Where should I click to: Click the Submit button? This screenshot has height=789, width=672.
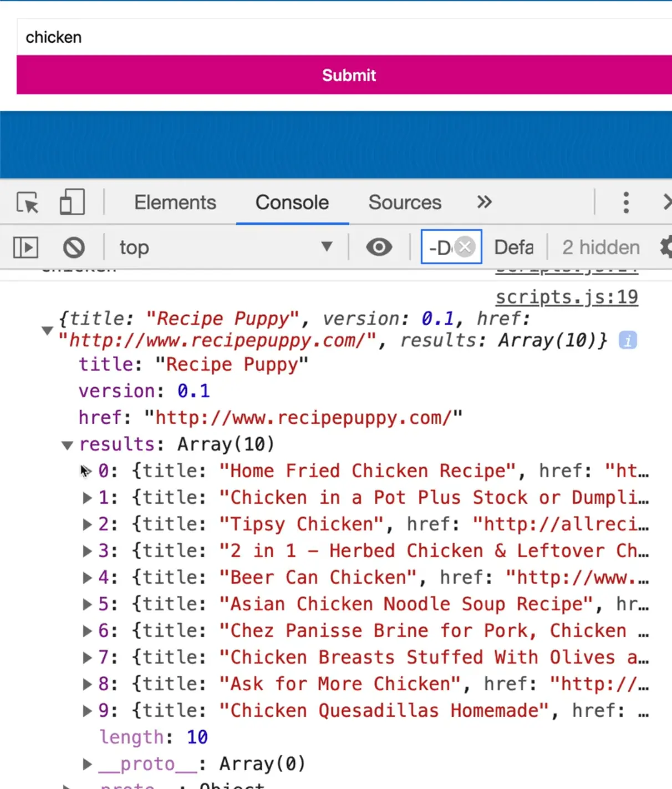(x=348, y=75)
